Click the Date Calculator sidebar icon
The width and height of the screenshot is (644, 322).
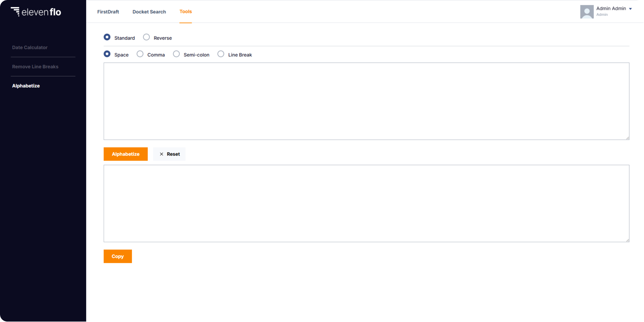(30, 47)
